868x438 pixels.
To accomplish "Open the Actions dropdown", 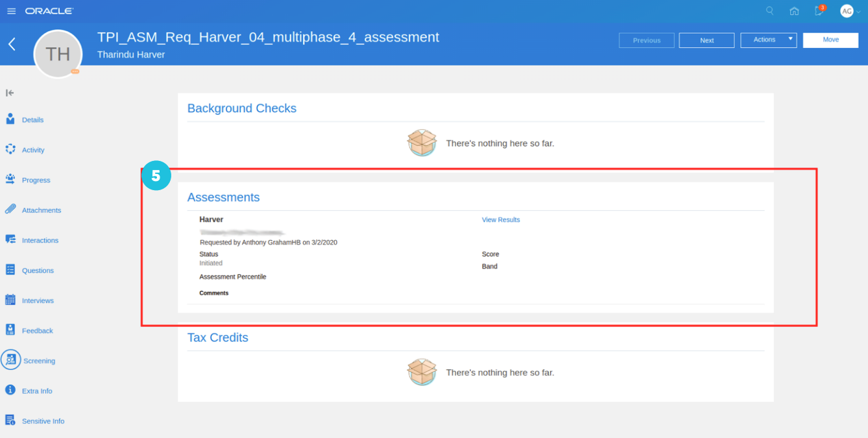I will tap(769, 40).
